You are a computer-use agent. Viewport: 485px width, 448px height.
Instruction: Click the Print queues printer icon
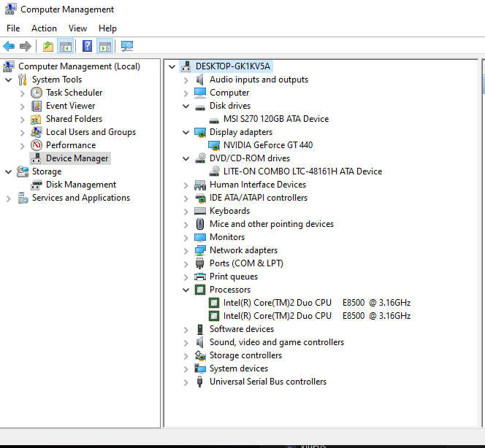coord(200,277)
